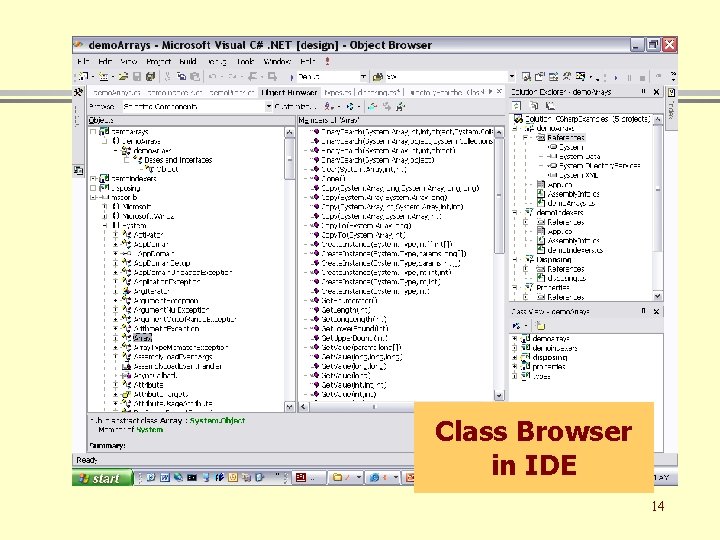Image resolution: width=720 pixels, height=540 pixels.
Task: Click the New Project toolbar icon
Action: [83, 77]
